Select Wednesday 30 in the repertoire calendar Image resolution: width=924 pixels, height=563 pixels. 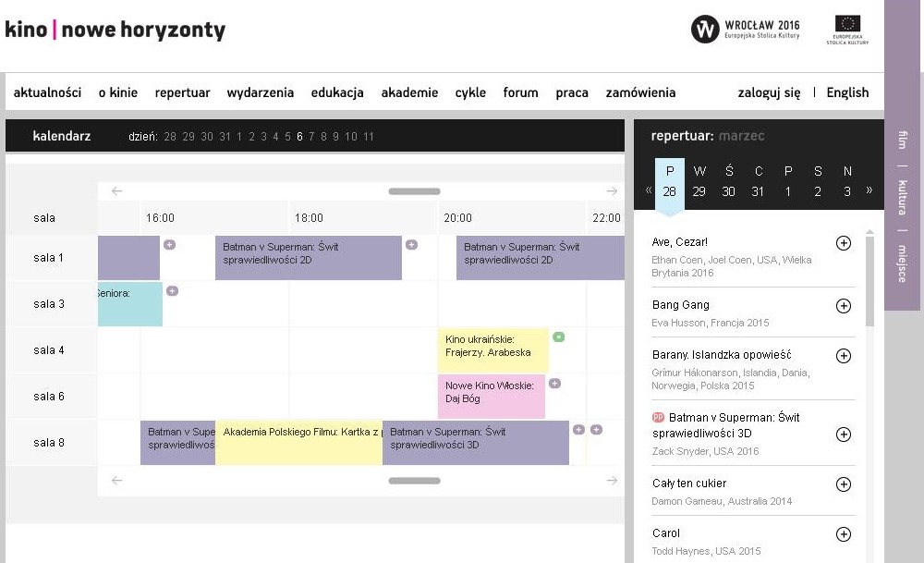click(729, 181)
